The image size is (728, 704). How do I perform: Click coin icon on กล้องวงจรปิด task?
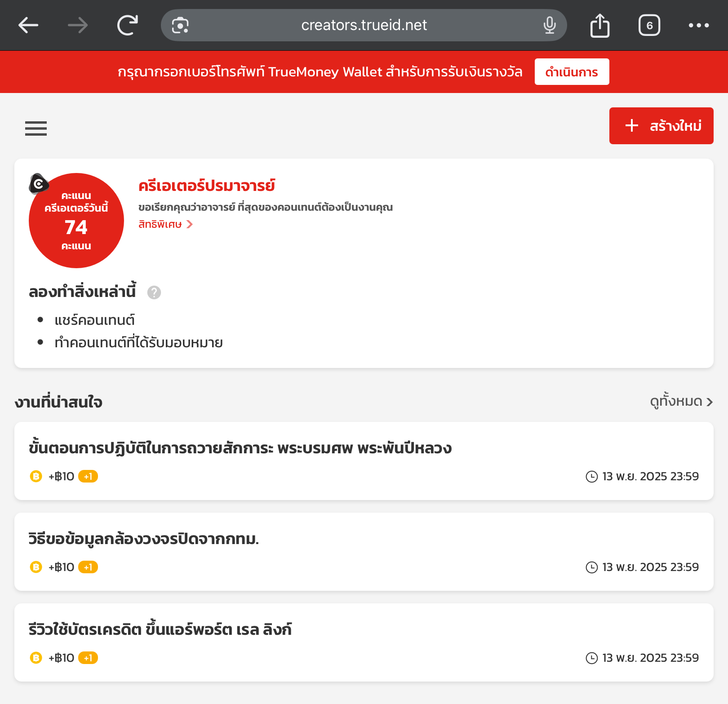click(36, 567)
